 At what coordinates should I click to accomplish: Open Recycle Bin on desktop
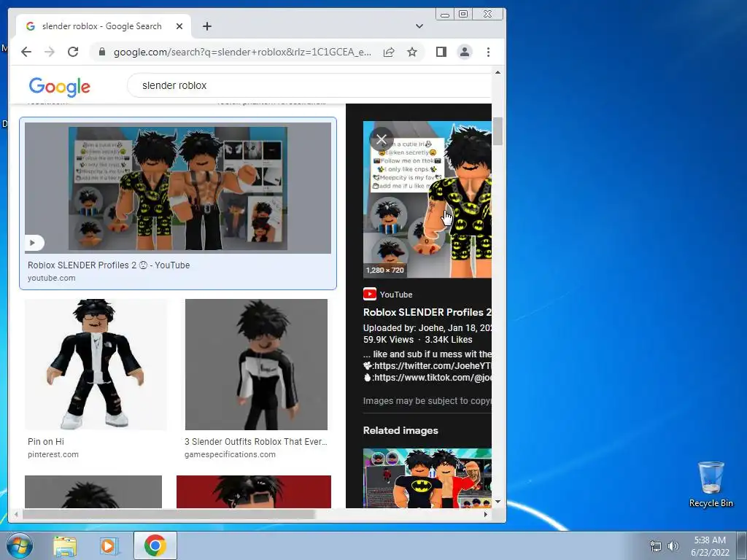tap(711, 484)
